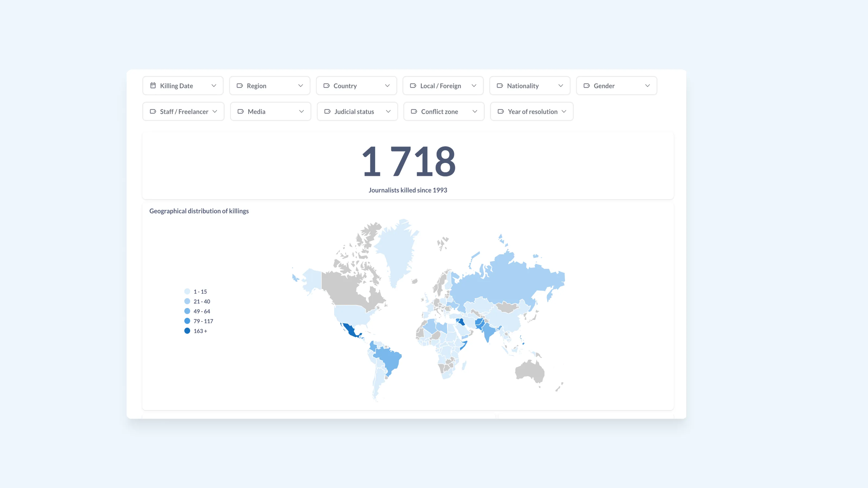Click the 79 - 117 legend color dot

click(187, 321)
